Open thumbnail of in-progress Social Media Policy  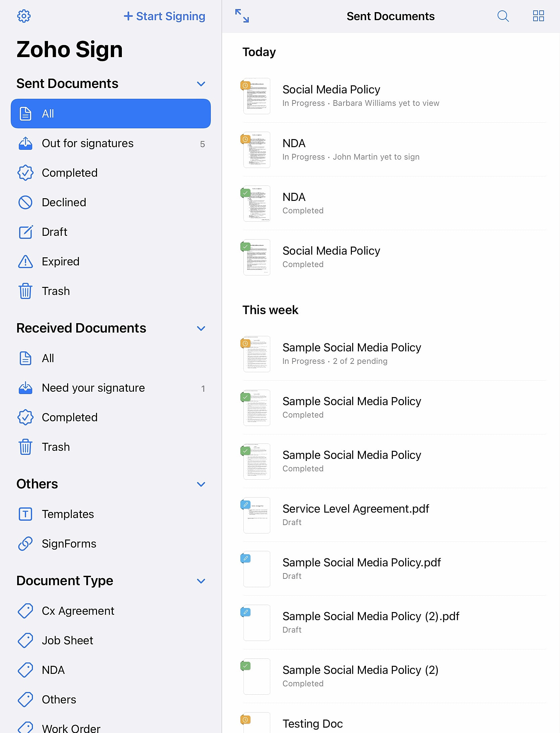257,96
